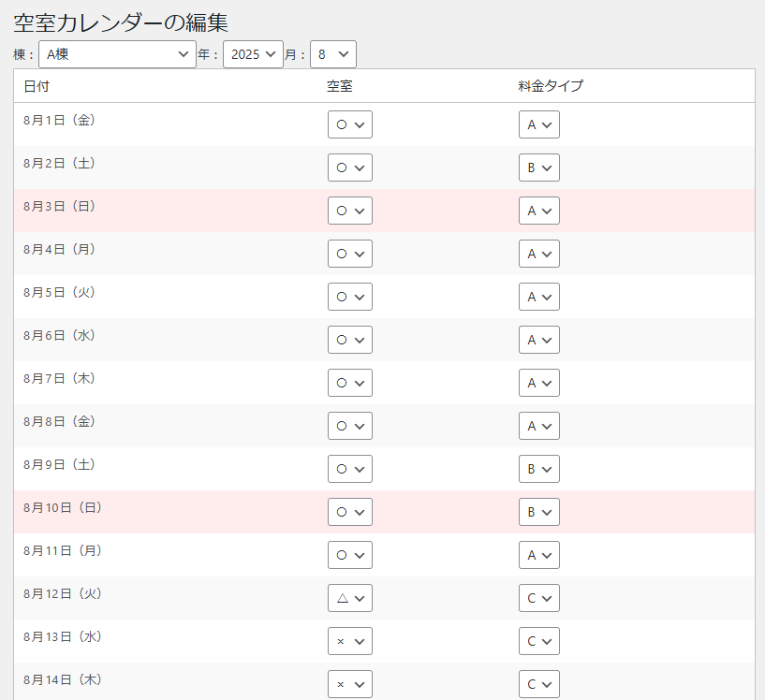Open rate type dropdown for 8月4日（月）
Screen dimensions: 765x700
click(539, 254)
